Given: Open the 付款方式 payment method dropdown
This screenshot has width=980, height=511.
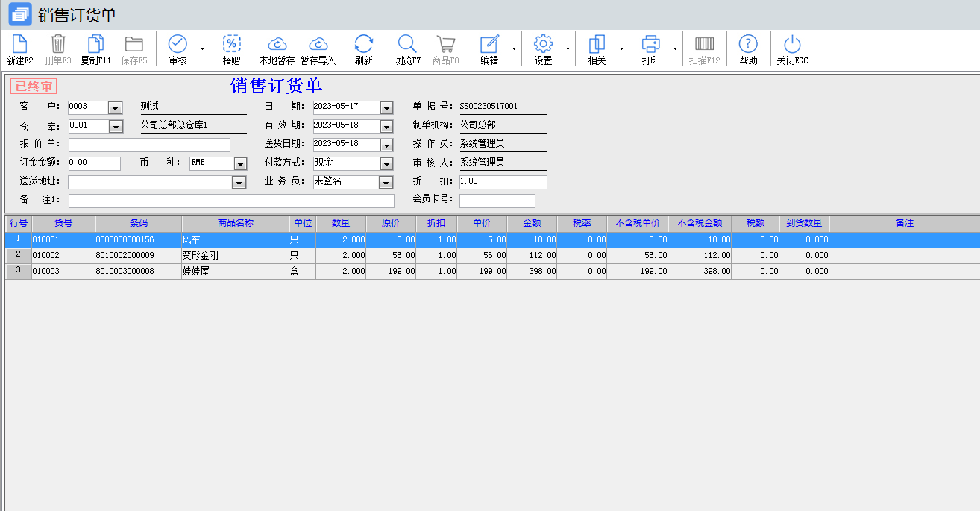Looking at the screenshot, I should point(386,164).
